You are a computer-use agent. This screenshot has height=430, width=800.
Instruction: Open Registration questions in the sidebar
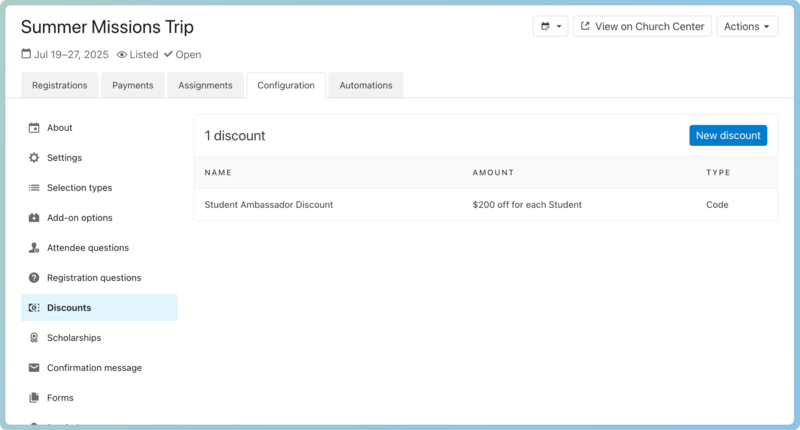pyautogui.click(x=99, y=278)
